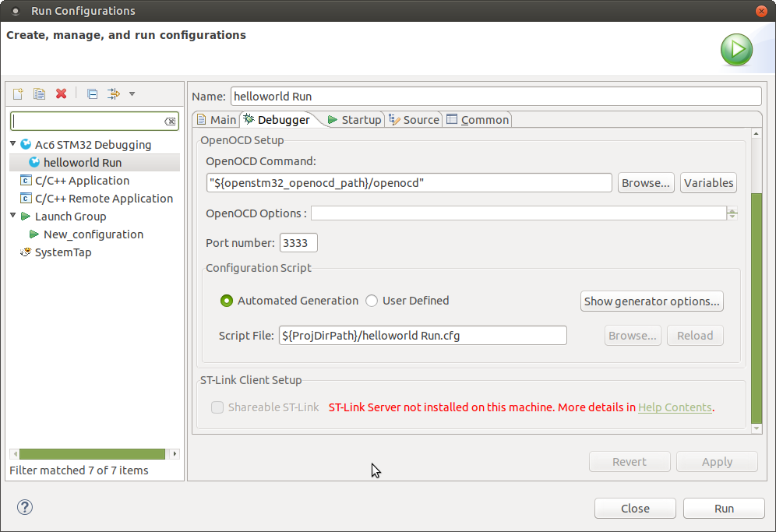Open the Help Contents link
Image resolution: width=776 pixels, height=532 pixels.
(674, 407)
